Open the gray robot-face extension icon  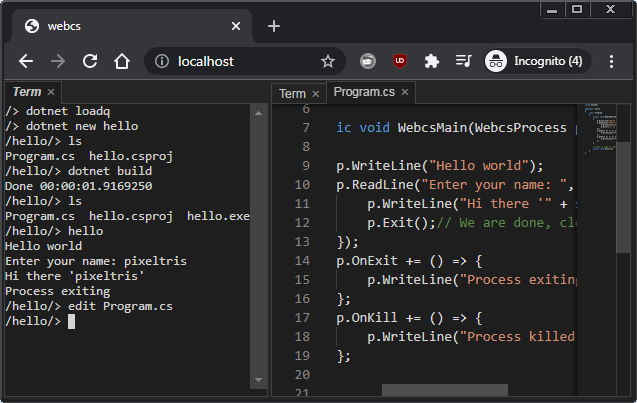[368, 61]
